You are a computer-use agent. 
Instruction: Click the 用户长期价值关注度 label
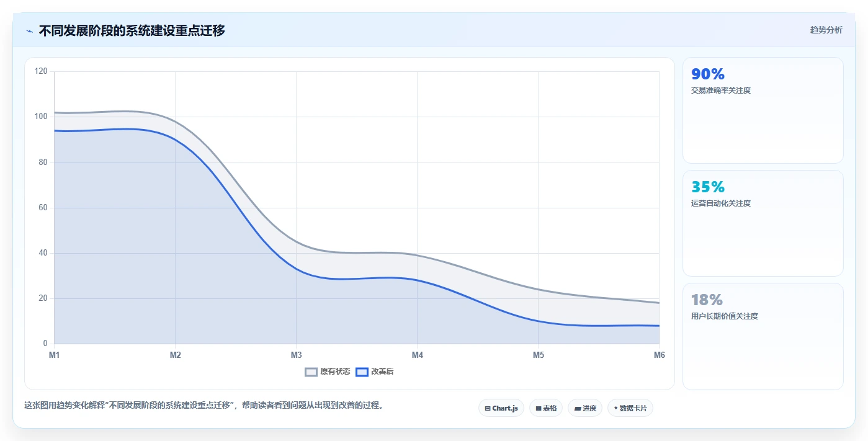pos(725,316)
